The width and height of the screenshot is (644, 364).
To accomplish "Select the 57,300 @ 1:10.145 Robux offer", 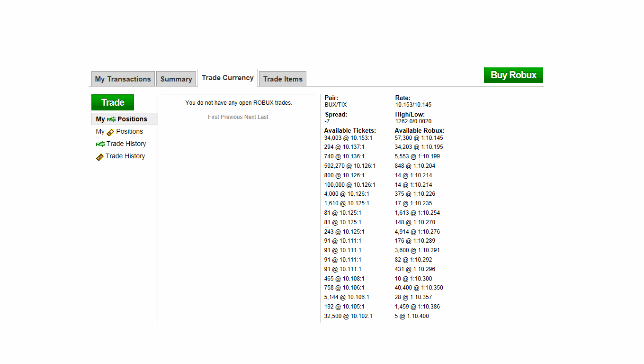I will pyautogui.click(x=419, y=138).
